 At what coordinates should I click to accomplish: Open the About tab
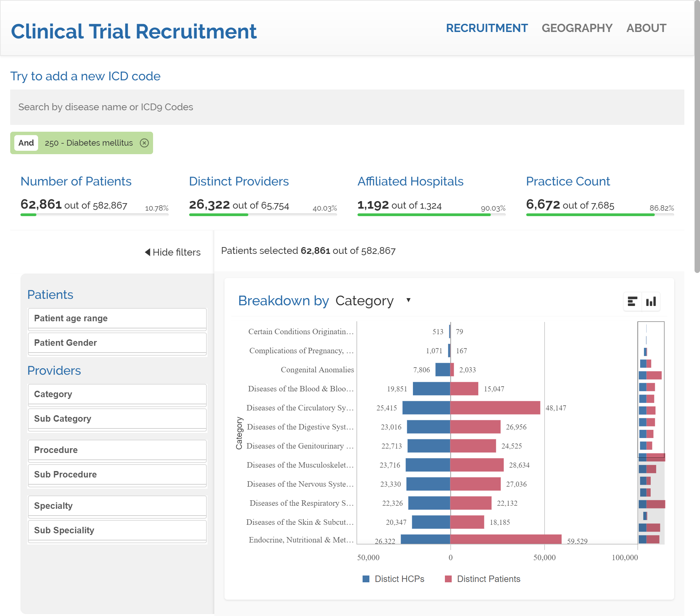click(x=646, y=28)
